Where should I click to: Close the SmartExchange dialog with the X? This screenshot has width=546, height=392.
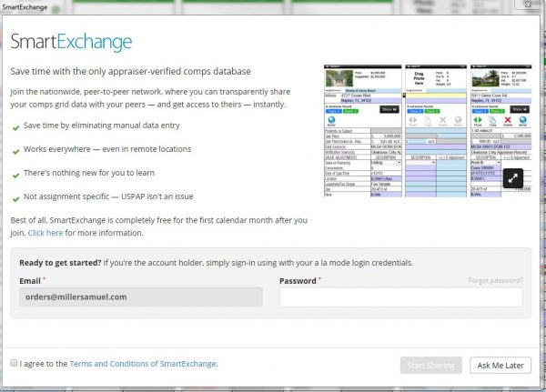coord(528,5)
